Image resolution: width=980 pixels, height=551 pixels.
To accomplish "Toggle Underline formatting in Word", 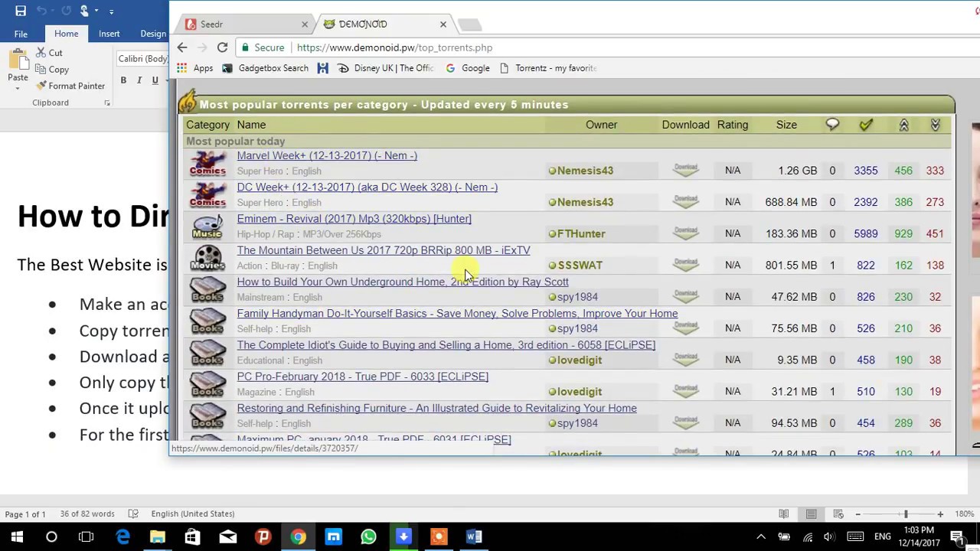I will [x=155, y=80].
